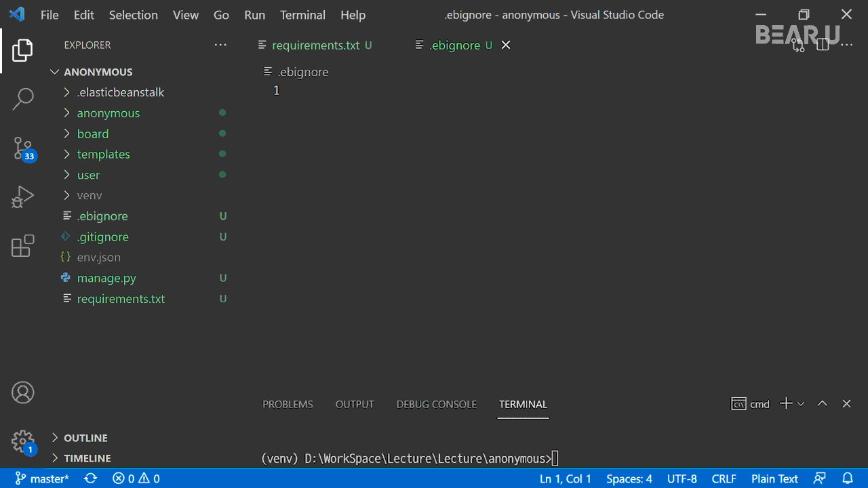The height and width of the screenshot is (488, 868).
Task: Click the .ebignore breadcrumb
Action: (296, 72)
